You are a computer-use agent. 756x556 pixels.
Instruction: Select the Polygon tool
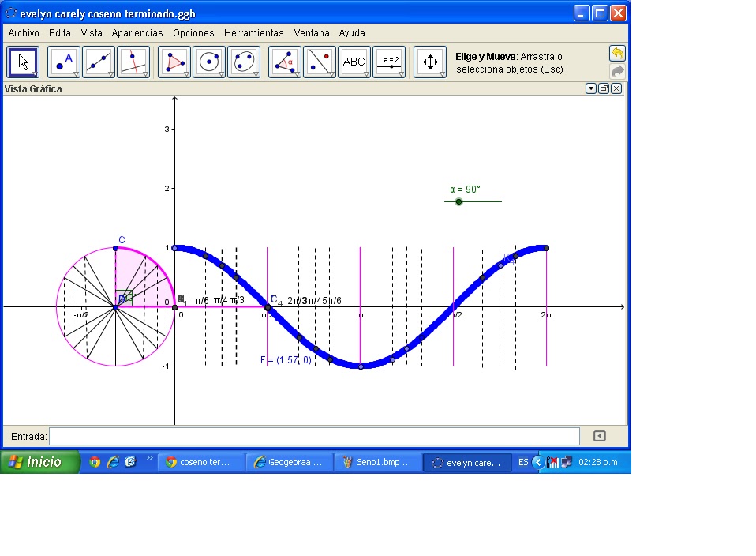(x=174, y=62)
